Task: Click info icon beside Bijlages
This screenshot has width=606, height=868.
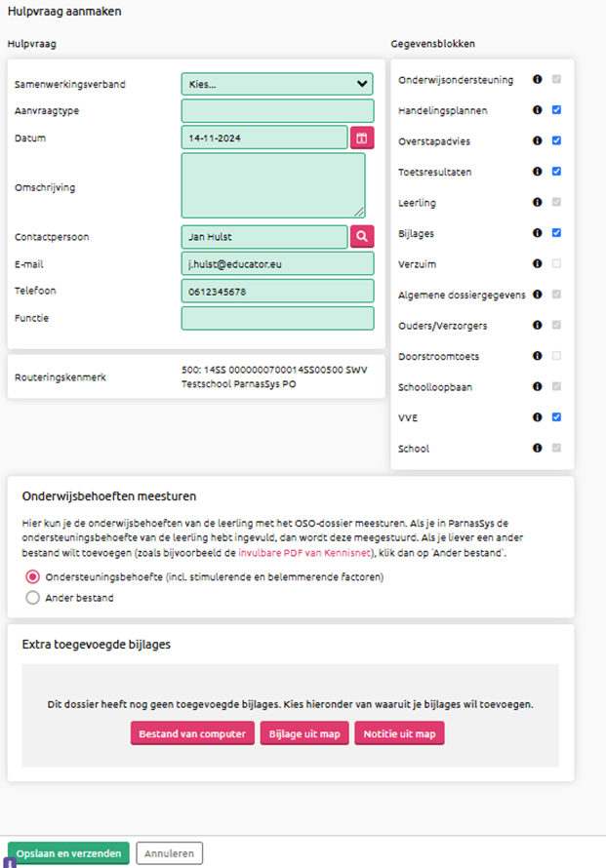Action: pos(538,233)
